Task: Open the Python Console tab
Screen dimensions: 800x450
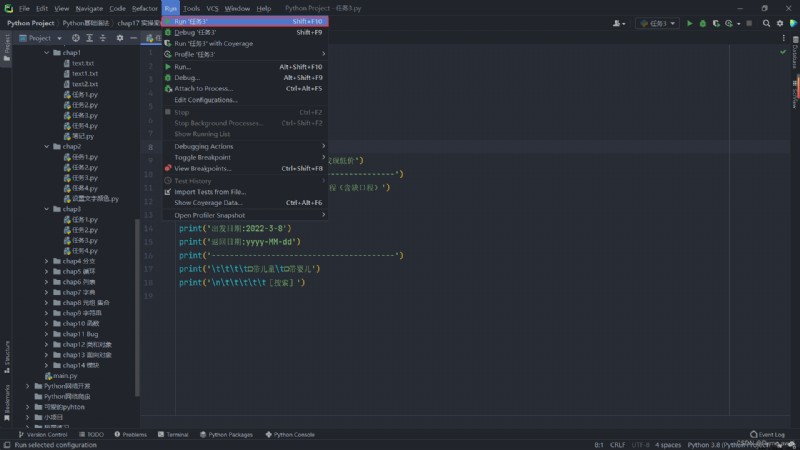Action: pyautogui.click(x=290, y=435)
